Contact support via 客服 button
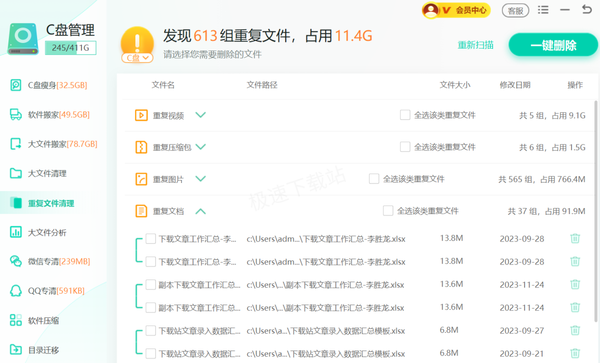 [x=515, y=11]
